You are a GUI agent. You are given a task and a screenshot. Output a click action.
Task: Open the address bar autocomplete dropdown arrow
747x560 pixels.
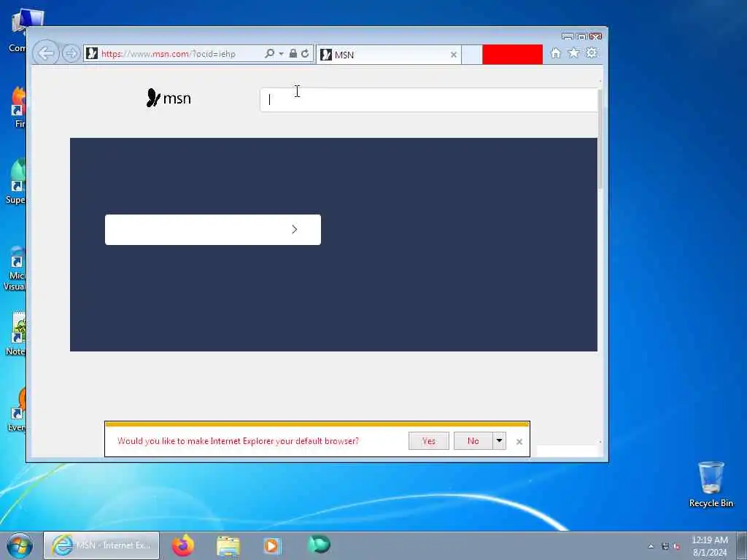[281, 54]
